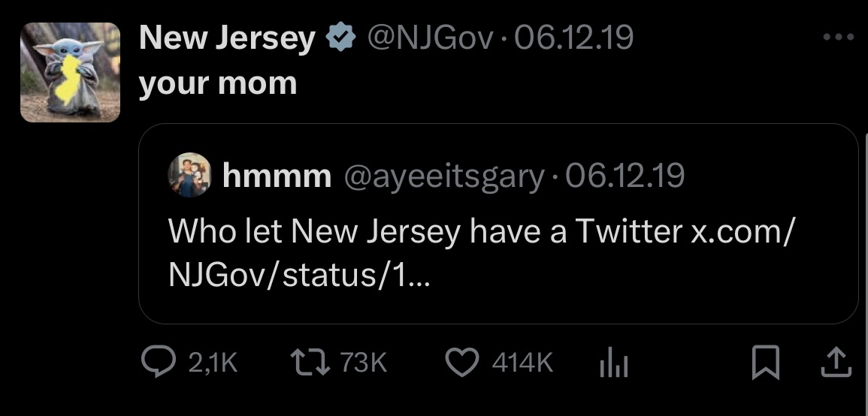
Task: Retweet the New Jersey post
Action: click(310, 363)
